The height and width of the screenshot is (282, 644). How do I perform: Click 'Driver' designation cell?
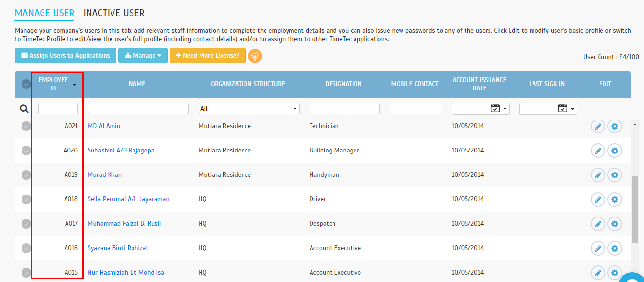click(x=318, y=199)
